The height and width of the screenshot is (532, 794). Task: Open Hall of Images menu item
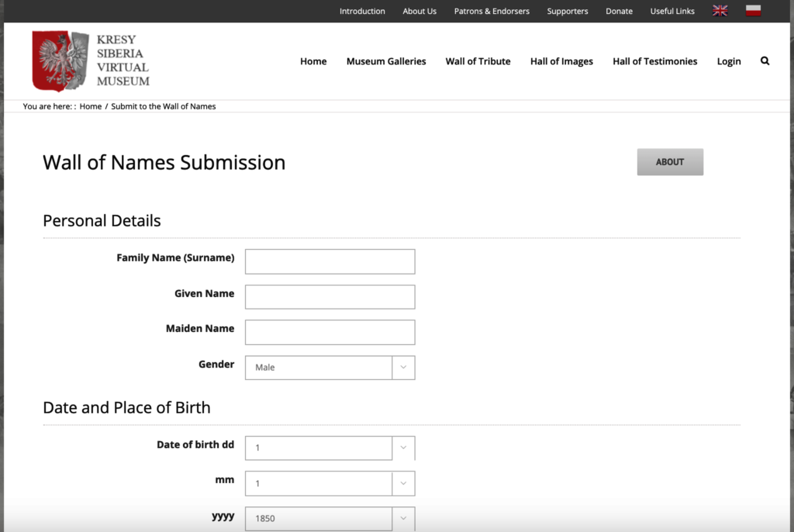tap(561, 61)
